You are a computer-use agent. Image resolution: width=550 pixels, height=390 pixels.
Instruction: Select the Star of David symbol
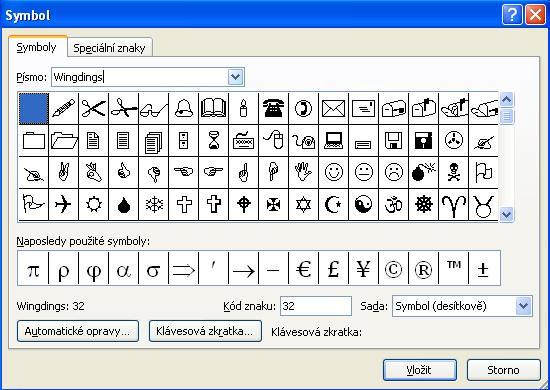(303, 204)
